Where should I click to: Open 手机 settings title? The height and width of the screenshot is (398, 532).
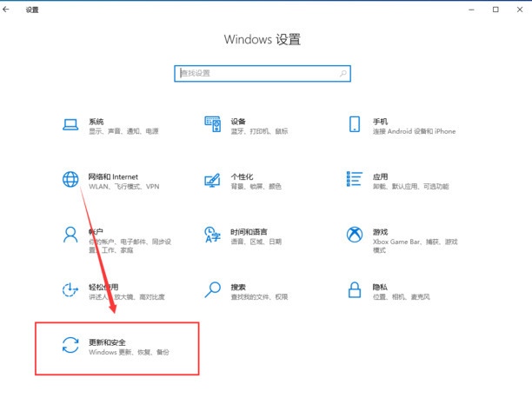[381, 122]
